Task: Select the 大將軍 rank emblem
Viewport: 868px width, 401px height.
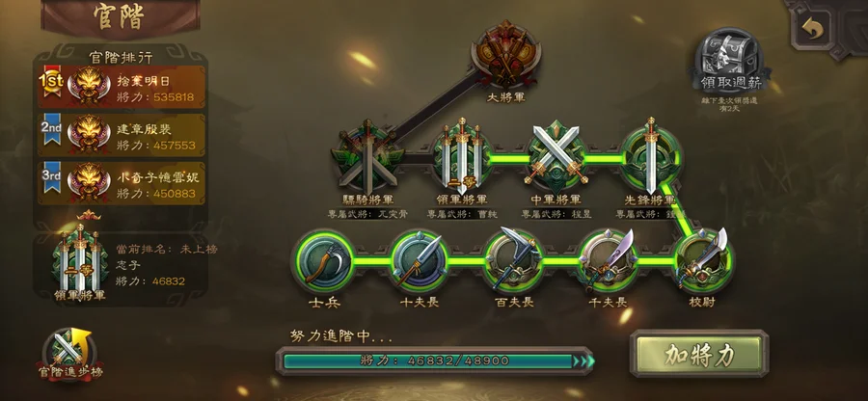Action: pos(505,55)
